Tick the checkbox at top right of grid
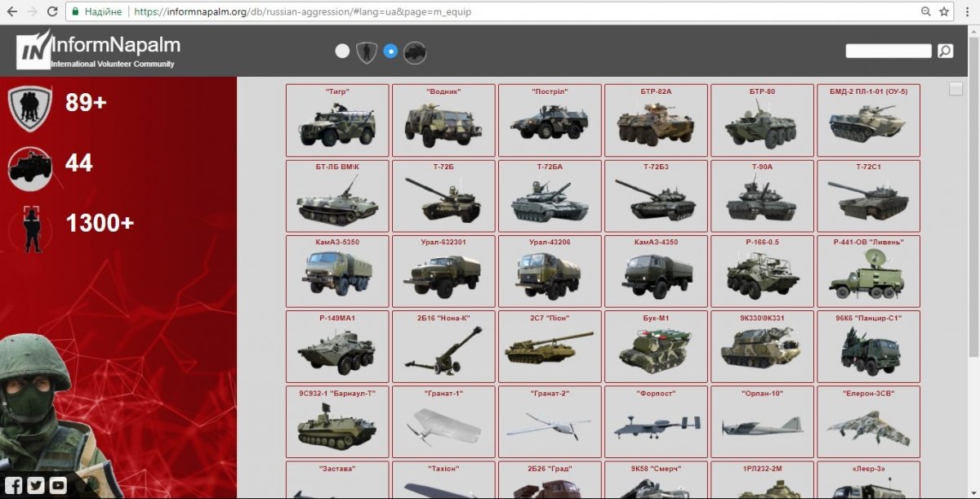The width and height of the screenshot is (980, 499). [x=955, y=89]
